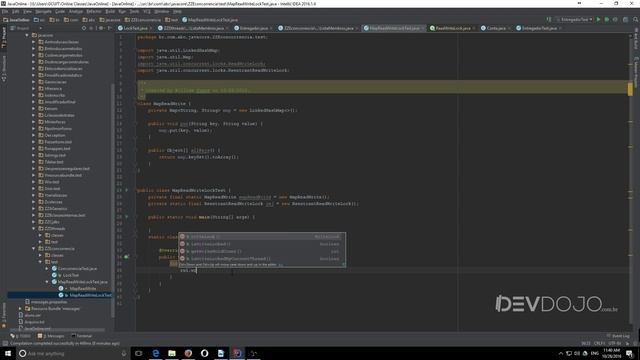640x360 pixels.
Task: Click the Cortana search box on the taskbar
Action: click(73, 353)
